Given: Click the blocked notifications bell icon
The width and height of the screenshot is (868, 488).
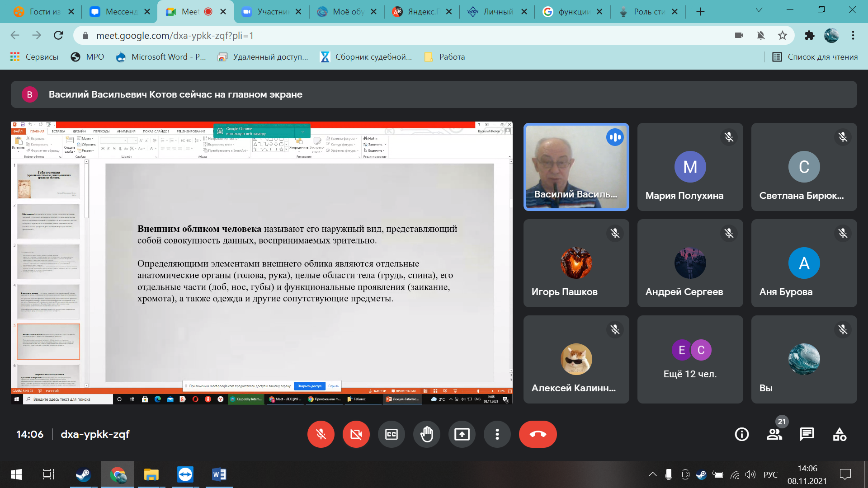Looking at the screenshot, I should 761,35.
